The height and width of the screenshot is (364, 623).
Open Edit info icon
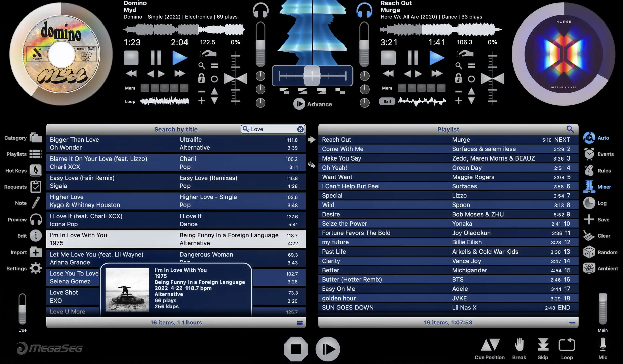pos(36,236)
